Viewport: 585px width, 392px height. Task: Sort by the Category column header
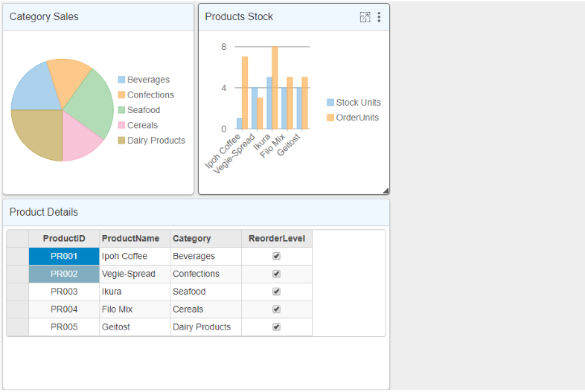pos(192,239)
